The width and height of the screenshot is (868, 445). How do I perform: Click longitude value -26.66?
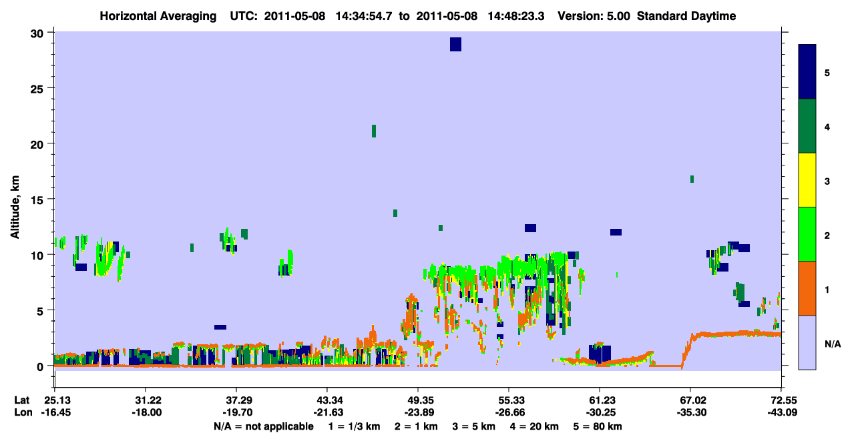point(509,412)
